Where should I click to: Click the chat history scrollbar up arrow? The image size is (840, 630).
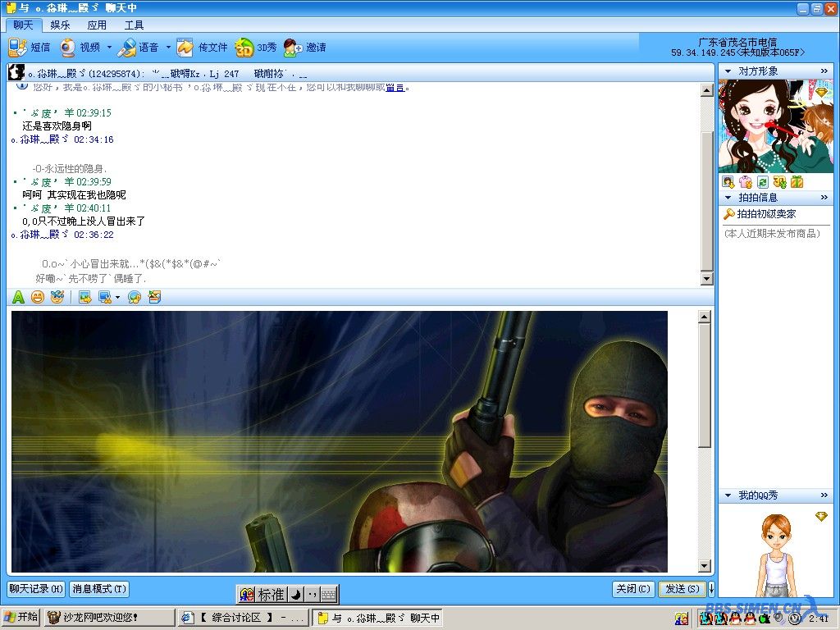pyautogui.click(x=706, y=90)
